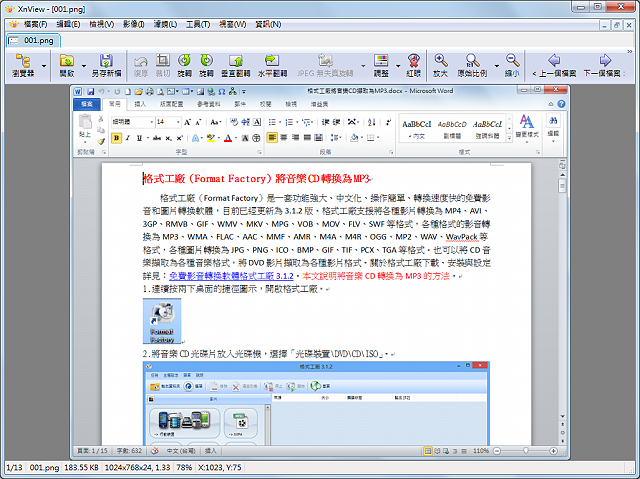
Task: Click the Word document vertical scrollbar thumb
Action: [x=562, y=186]
